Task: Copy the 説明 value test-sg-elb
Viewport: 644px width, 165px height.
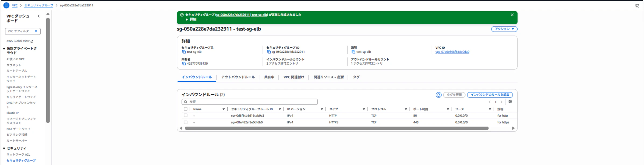Action: 353,52
